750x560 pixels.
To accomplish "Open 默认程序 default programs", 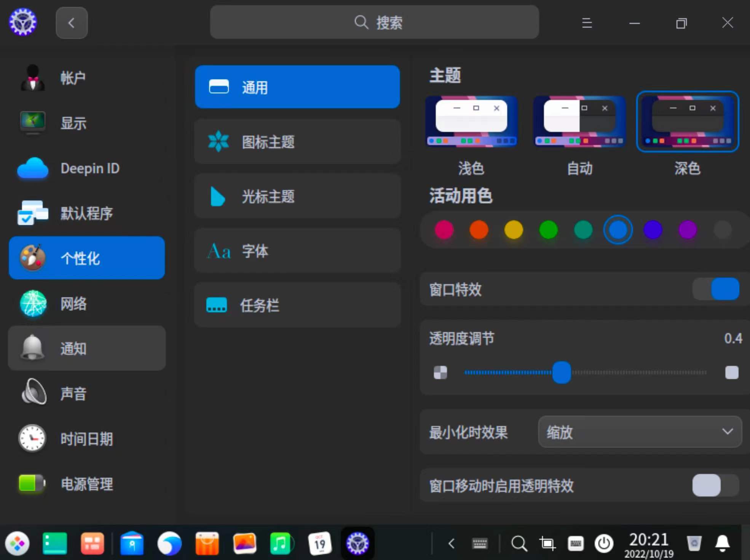I will (86, 213).
